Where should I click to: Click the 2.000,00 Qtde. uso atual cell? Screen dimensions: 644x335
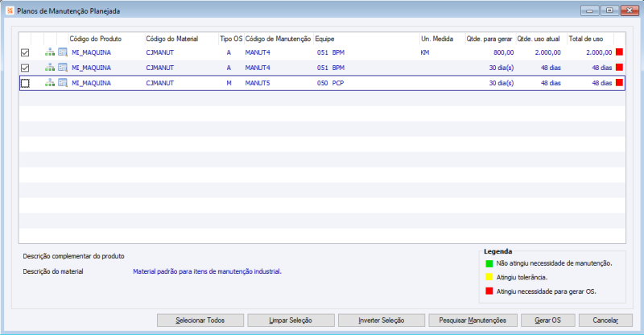point(548,52)
